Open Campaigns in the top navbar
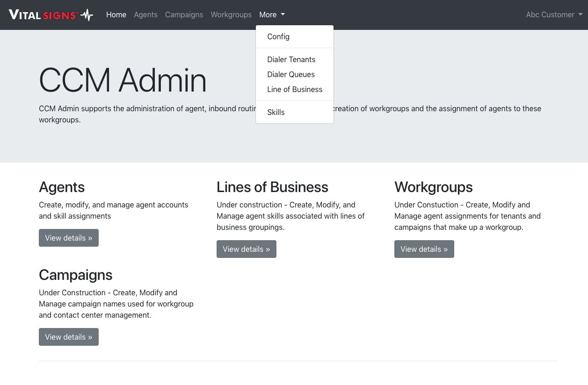The width and height of the screenshot is (588, 385). tap(184, 15)
